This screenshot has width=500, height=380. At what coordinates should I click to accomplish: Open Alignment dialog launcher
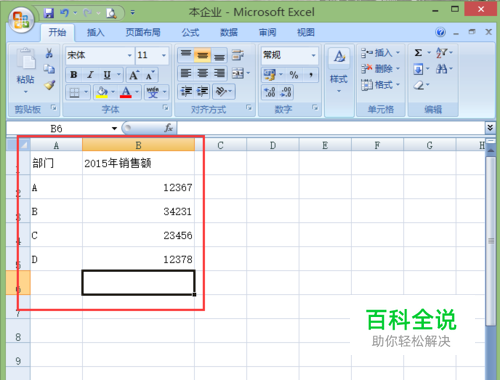pyautogui.click(x=249, y=107)
